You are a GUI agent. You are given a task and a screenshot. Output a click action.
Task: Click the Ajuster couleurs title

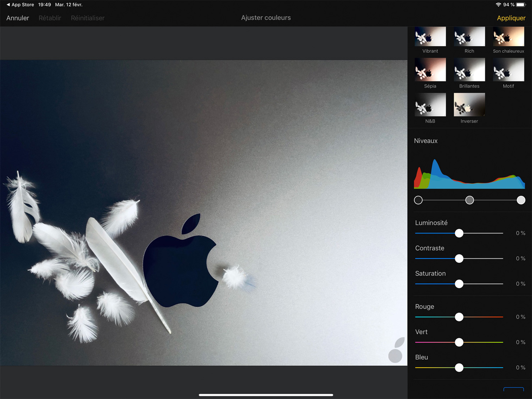click(x=266, y=18)
